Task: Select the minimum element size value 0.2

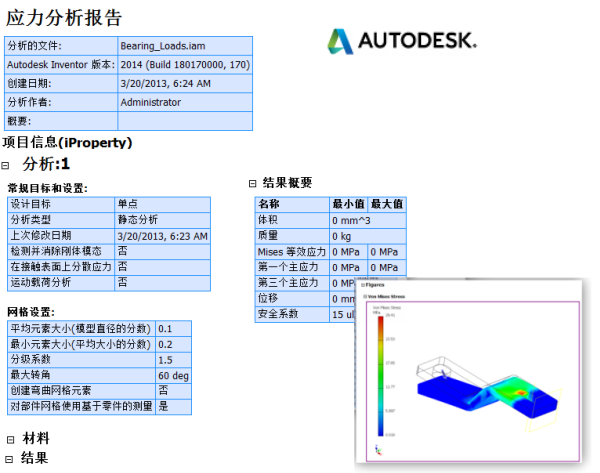Action: pos(165,344)
